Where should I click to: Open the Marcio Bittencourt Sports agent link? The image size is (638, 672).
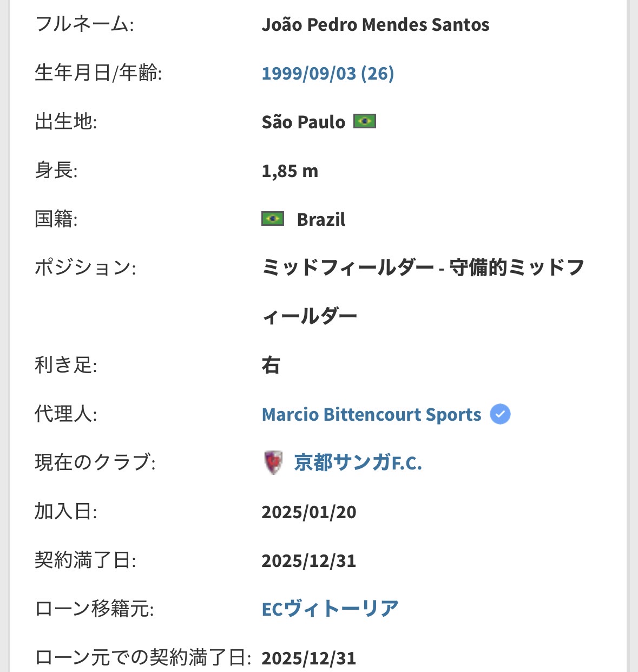click(371, 414)
